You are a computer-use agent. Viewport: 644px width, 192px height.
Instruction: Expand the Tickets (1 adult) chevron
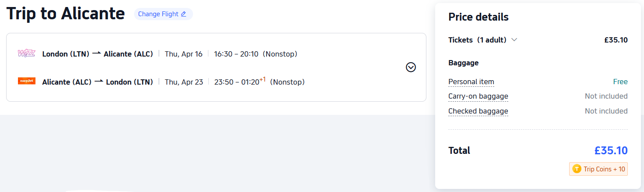click(x=514, y=40)
